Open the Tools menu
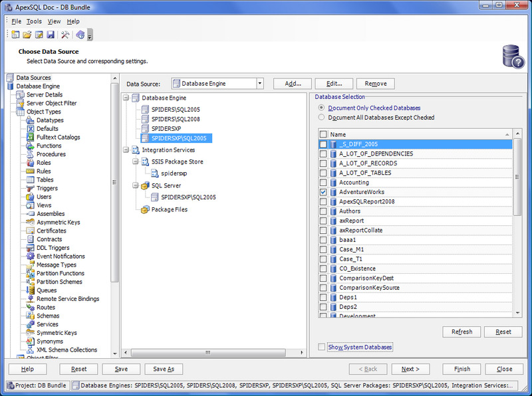Viewport: 532px width, 396px height. point(35,21)
